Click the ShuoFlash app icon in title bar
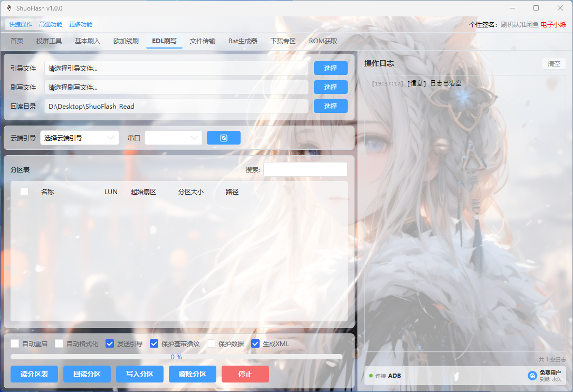 [x=9, y=8]
